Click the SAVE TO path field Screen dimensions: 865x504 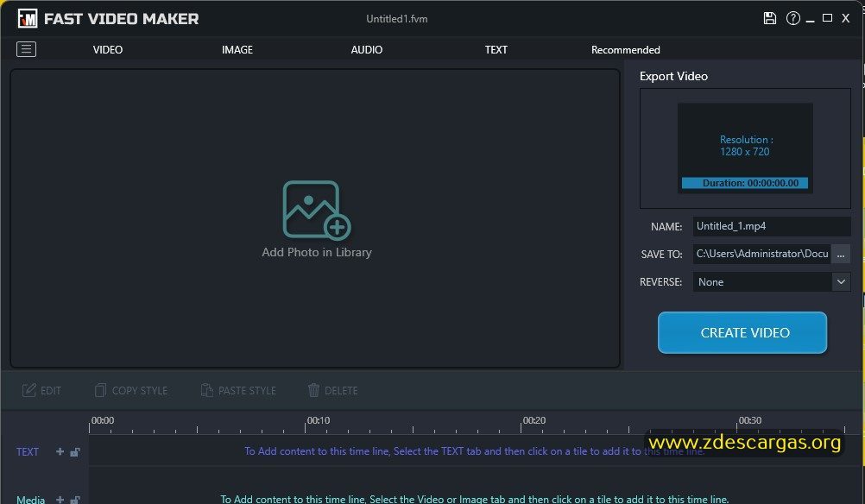[762, 255]
